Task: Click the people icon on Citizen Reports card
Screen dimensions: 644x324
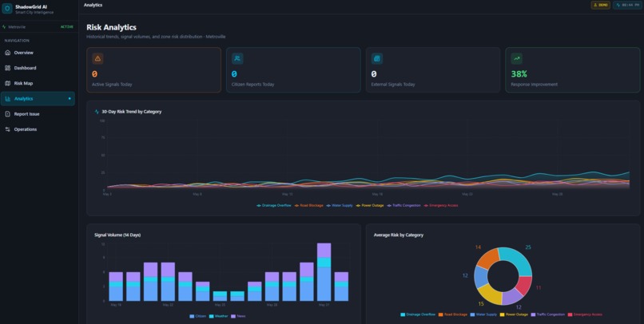Action: click(237, 58)
